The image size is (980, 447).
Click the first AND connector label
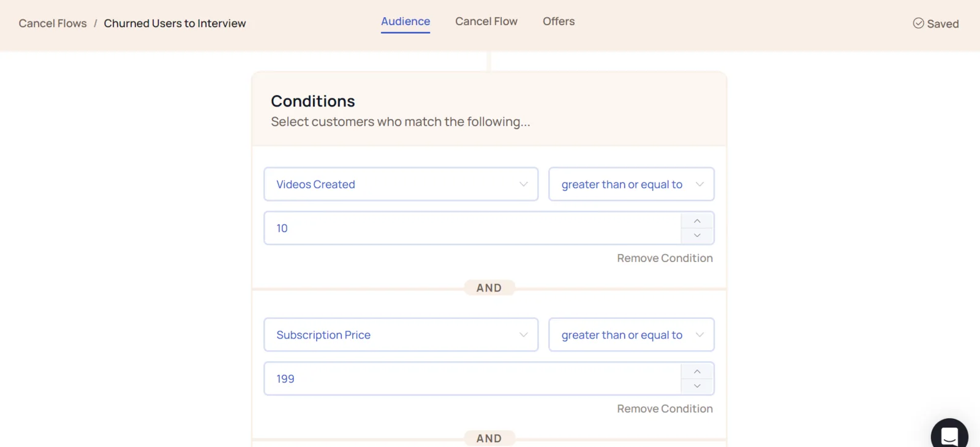click(489, 288)
